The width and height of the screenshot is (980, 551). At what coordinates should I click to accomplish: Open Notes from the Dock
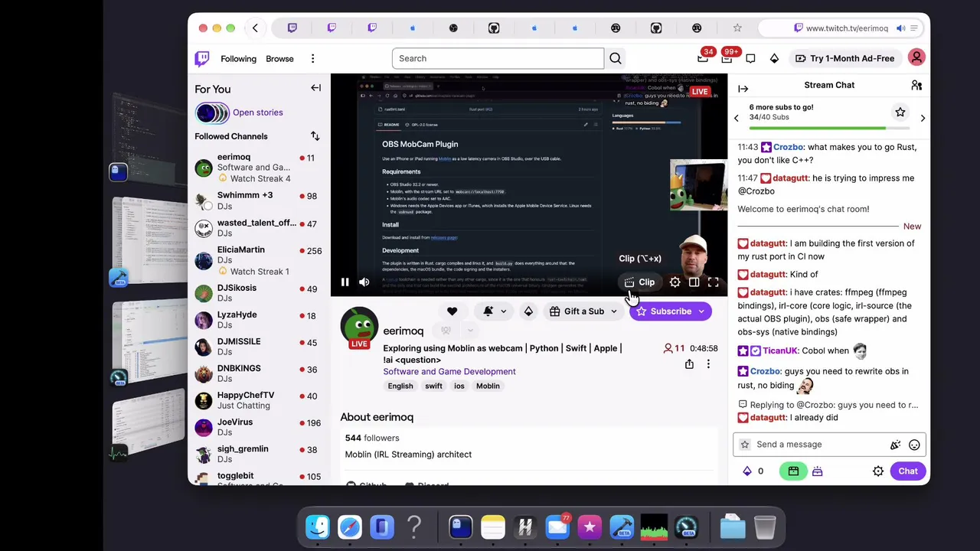493,527
